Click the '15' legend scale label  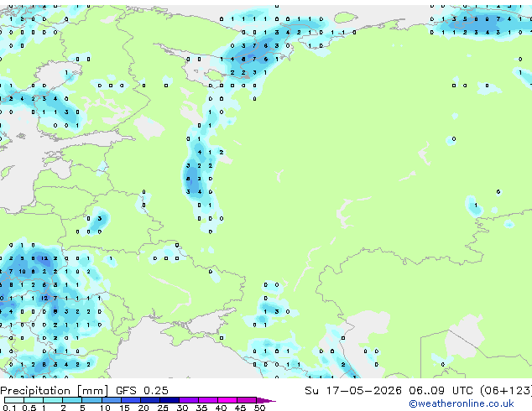point(124,408)
